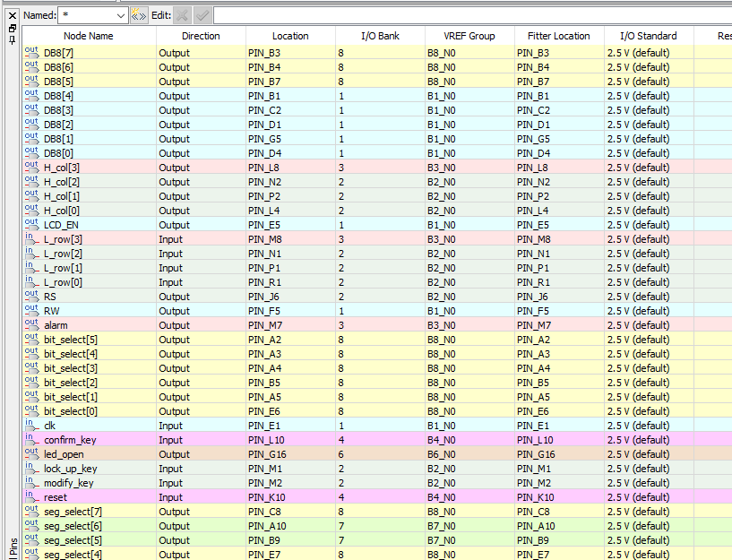The width and height of the screenshot is (732, 560).
Task: Click the I/O Standard column header
Action: coord(649,36)
